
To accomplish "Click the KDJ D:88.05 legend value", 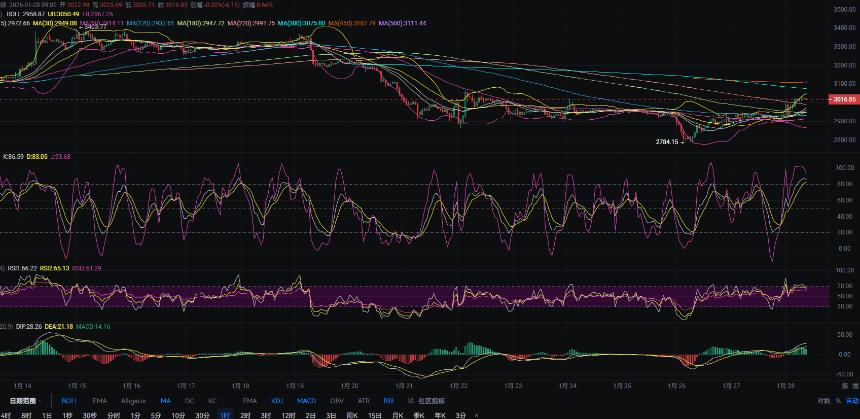I will [35, 156].
